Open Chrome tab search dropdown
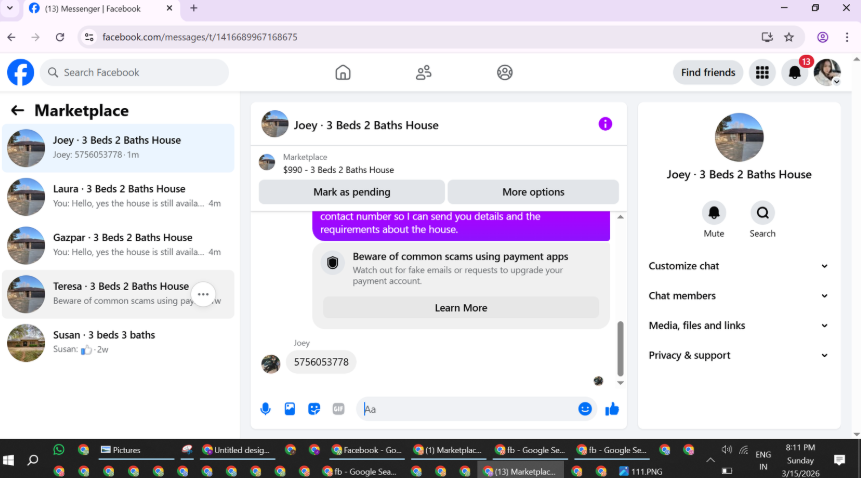This screenshot has width=861, height=478. 9,8
